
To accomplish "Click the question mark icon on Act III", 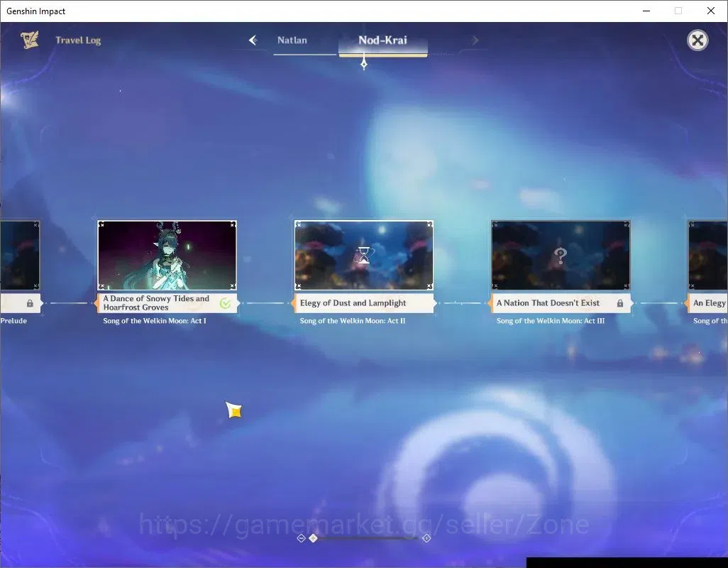I will point(561,256).
